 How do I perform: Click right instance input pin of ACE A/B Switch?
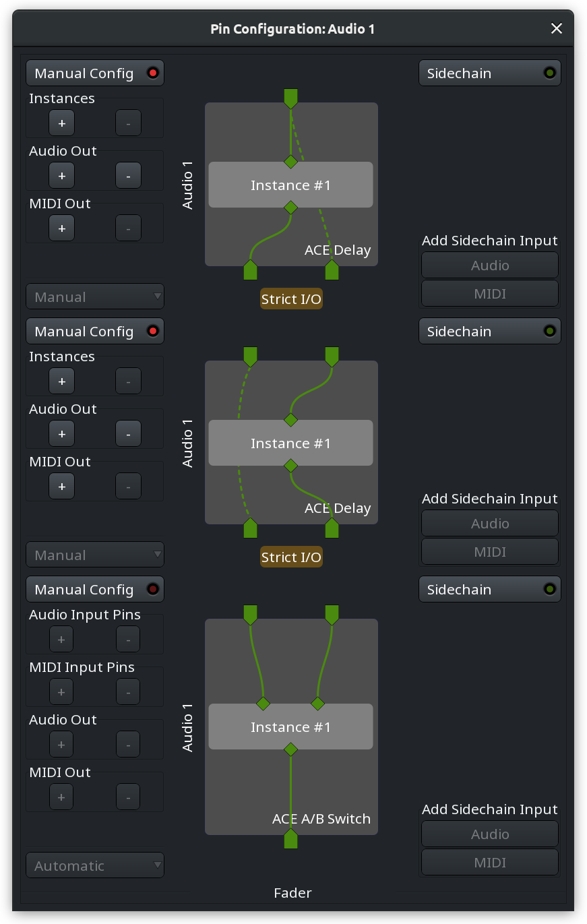[318, 704]
